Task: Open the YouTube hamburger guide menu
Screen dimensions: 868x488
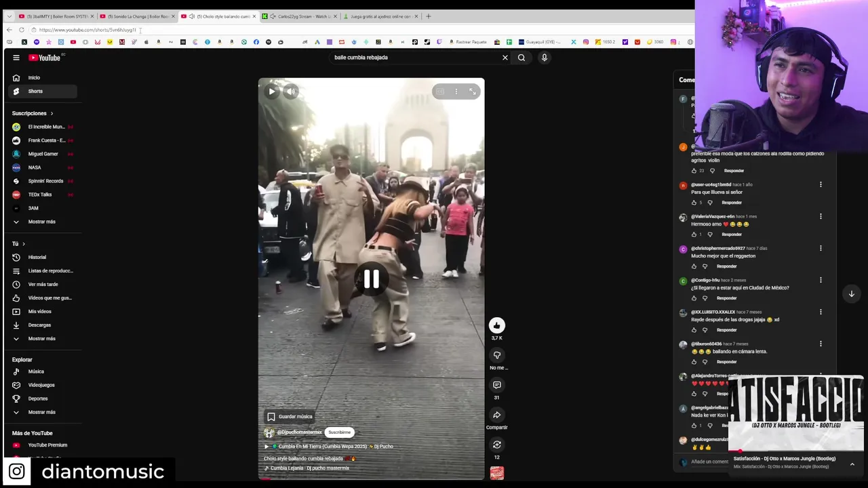Action: (x=16, y=58)
